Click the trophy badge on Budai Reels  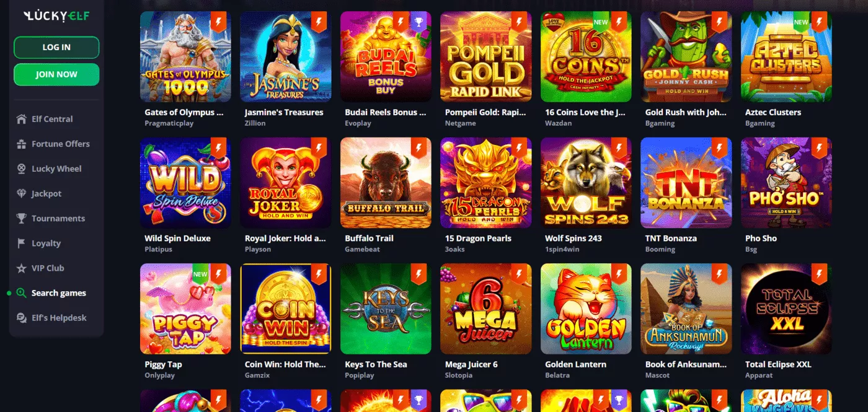417,22
